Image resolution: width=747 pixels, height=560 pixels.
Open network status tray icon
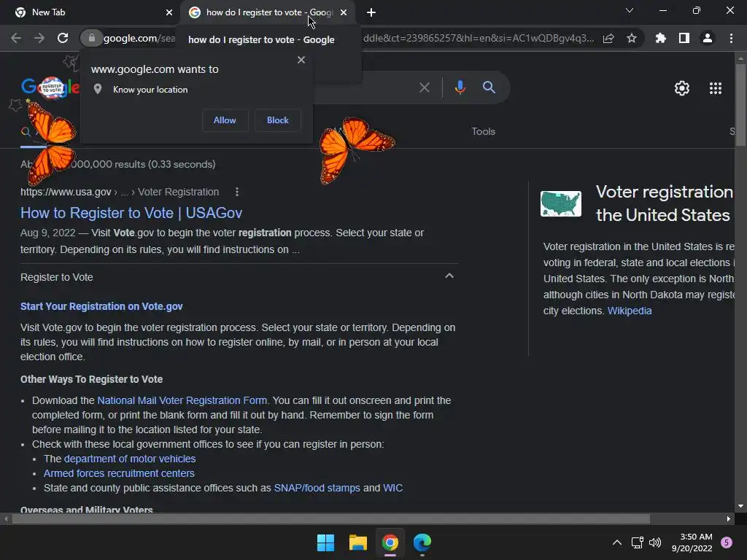tap(637, 542)
